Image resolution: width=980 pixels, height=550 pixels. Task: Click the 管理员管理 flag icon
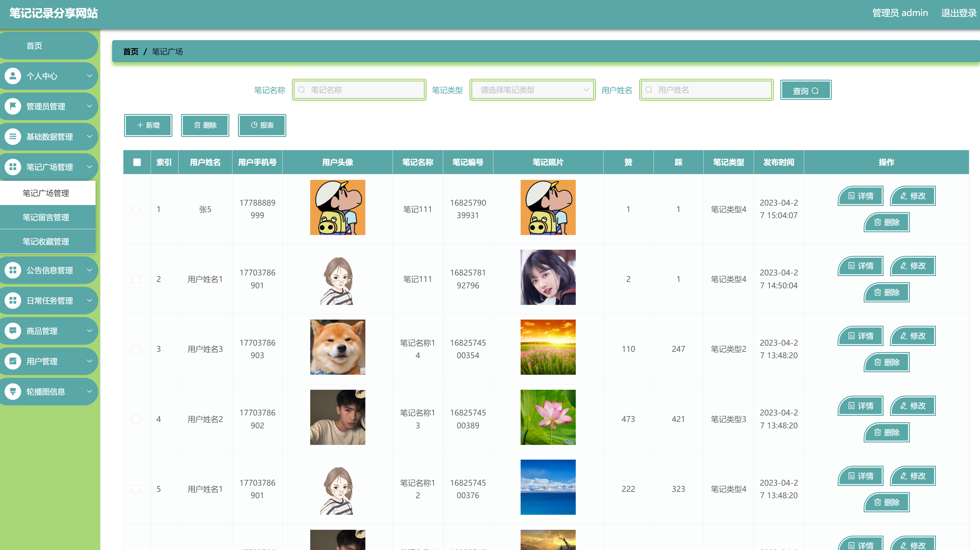[13, 107]
